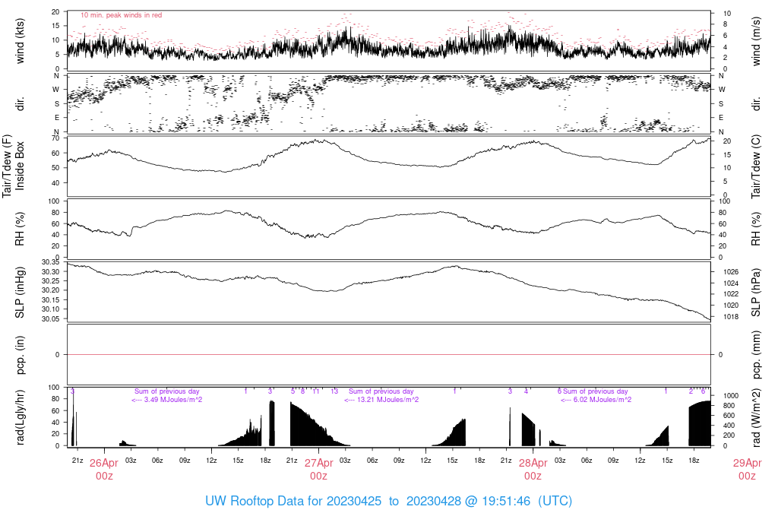The width and height of the screenshot is (778, 532).
Task: Select the "rad(Lgly/hr)" axis label
Action: pos(20,417)
